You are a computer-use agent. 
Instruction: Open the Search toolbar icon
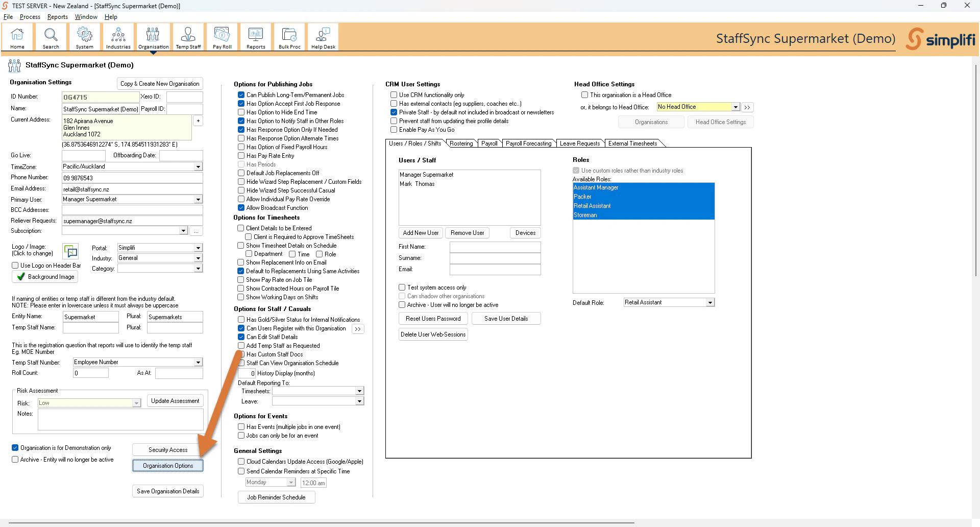pos(51,37)
